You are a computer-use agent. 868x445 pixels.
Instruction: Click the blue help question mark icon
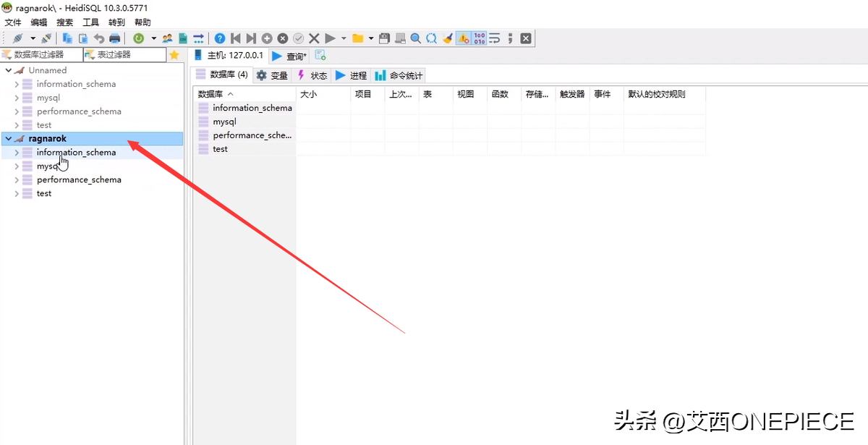click(x=220, y=38)
